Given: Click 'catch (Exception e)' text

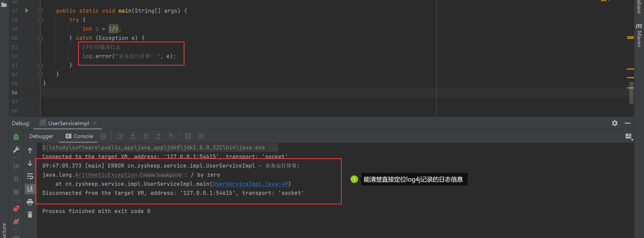Looking at the screenshot, I should point(107,38).
